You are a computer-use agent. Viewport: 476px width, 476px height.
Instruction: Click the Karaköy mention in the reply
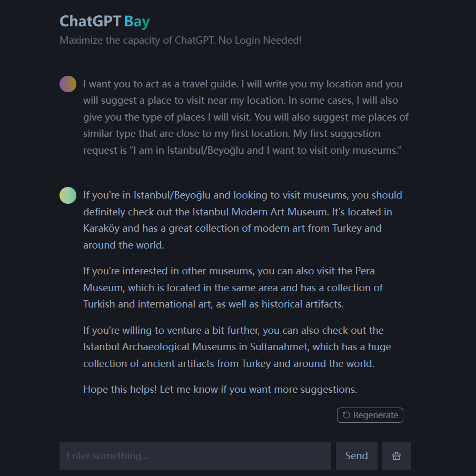(102, 228)
